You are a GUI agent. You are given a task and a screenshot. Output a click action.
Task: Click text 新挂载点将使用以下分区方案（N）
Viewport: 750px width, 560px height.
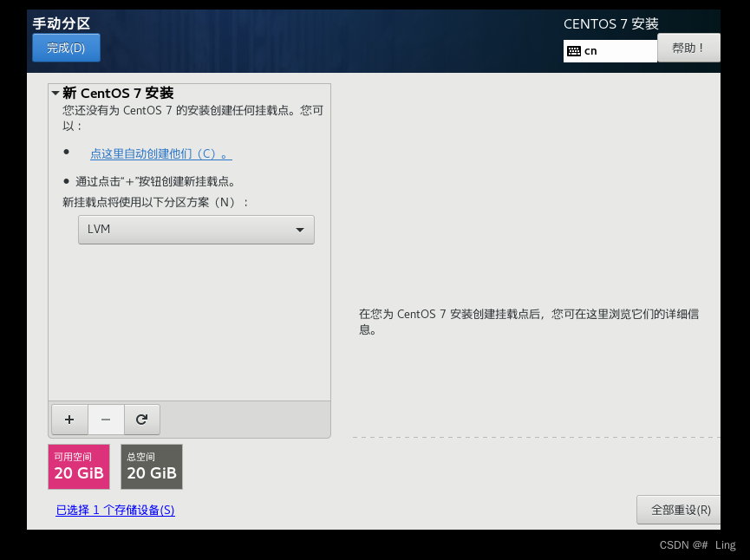coord(155,202)
